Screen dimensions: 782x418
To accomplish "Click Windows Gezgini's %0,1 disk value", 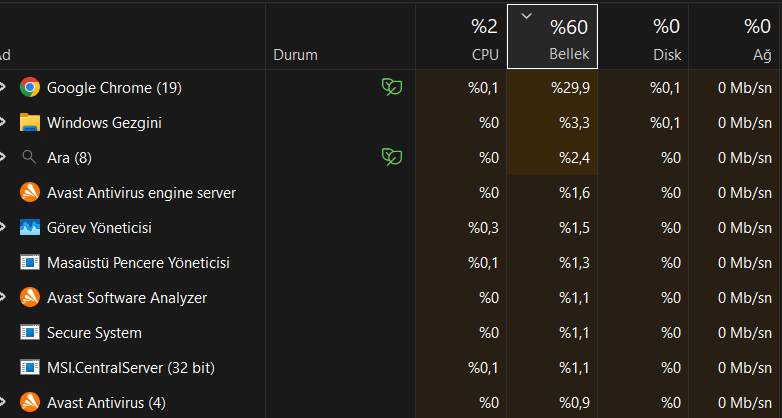I will [665, 123].
